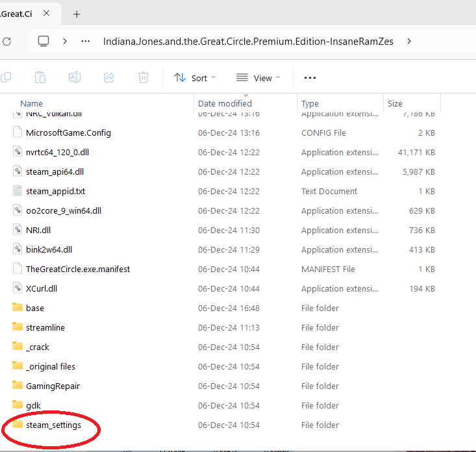The width and height of the screenshot is (476, 452).
Task: Click the Refresh icon near address bar
Action: click(x=6, y=41)
